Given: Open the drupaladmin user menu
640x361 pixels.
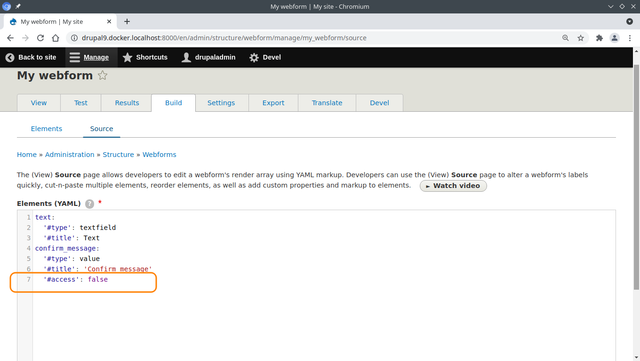Looking at the screenshot, I should tap(209, 58).
